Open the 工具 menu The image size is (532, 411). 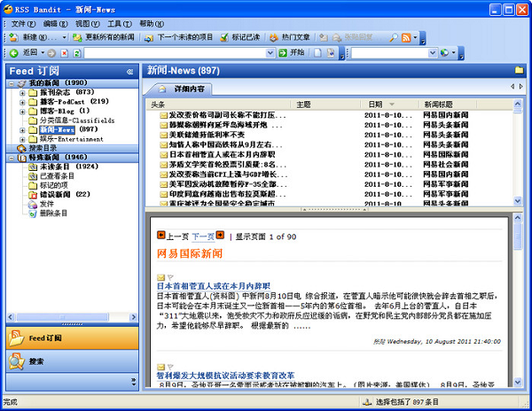click(x=120, y=24)
